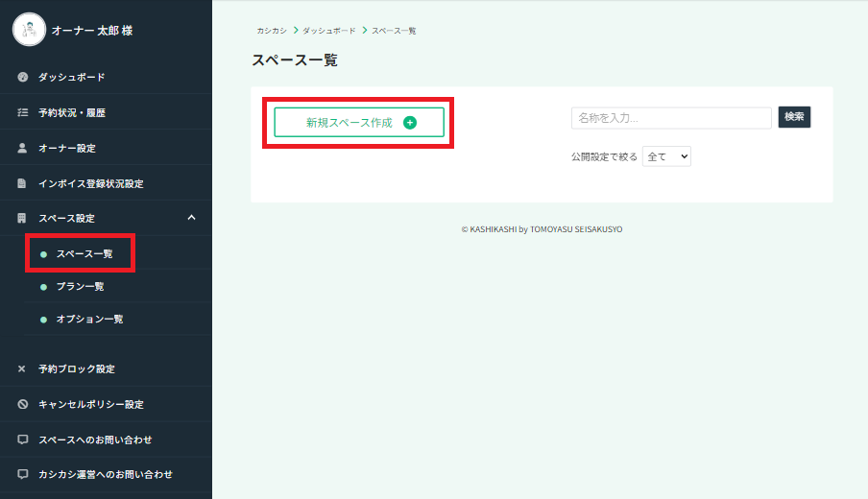Select スペース一覧 submenu item
Viewport: 868px width, 499px height.
[x=84, y=253]
